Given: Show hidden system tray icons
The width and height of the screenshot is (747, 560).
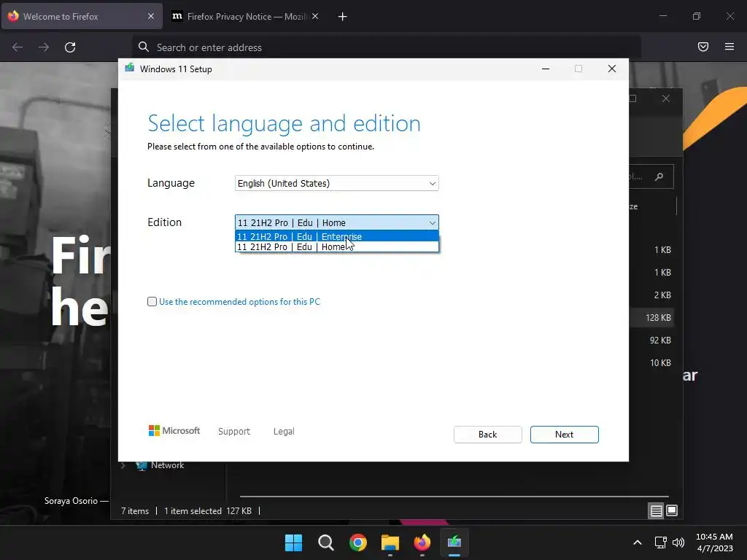Looking at the screenshot, I should (x=638, y=542).
